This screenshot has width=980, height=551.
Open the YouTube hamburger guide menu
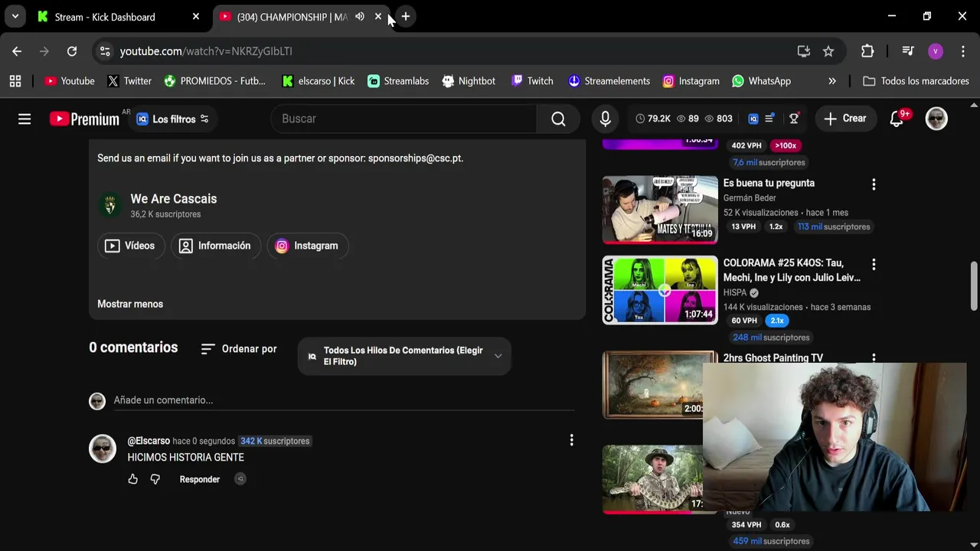pyautogui.click(x=24, y=119)
